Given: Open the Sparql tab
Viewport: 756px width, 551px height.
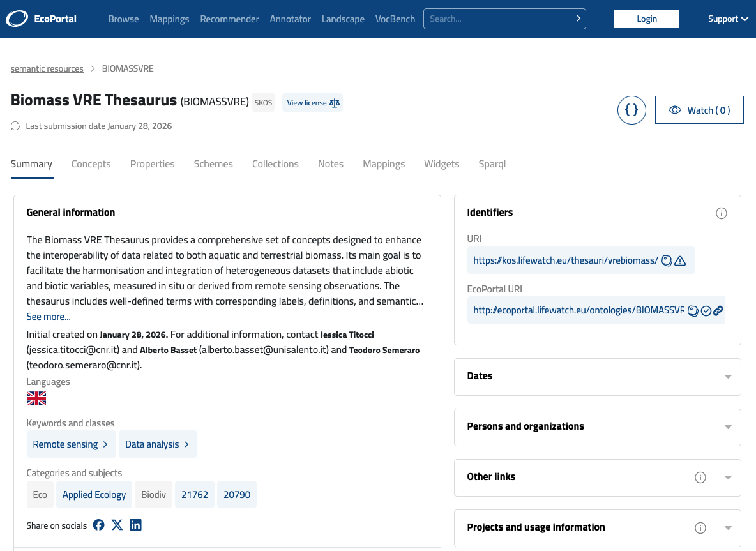Looking at the screenshot, I should [492, 164].
